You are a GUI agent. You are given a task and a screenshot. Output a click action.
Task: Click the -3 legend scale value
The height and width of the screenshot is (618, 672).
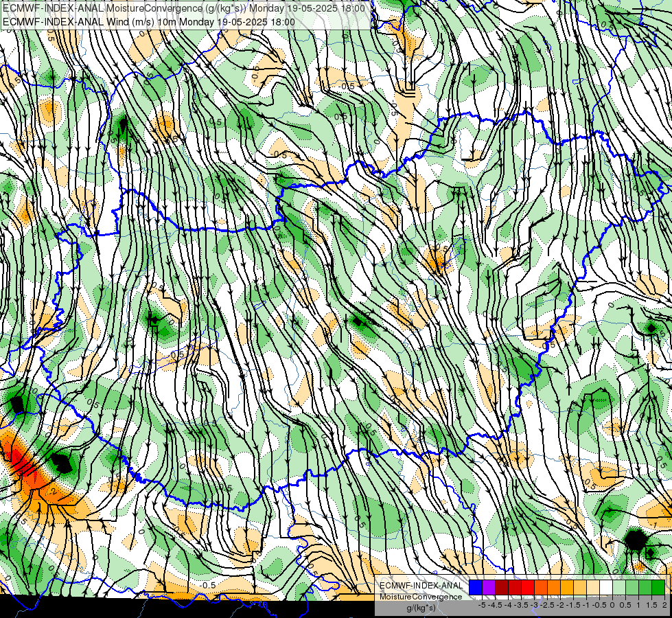coord(535,605)
